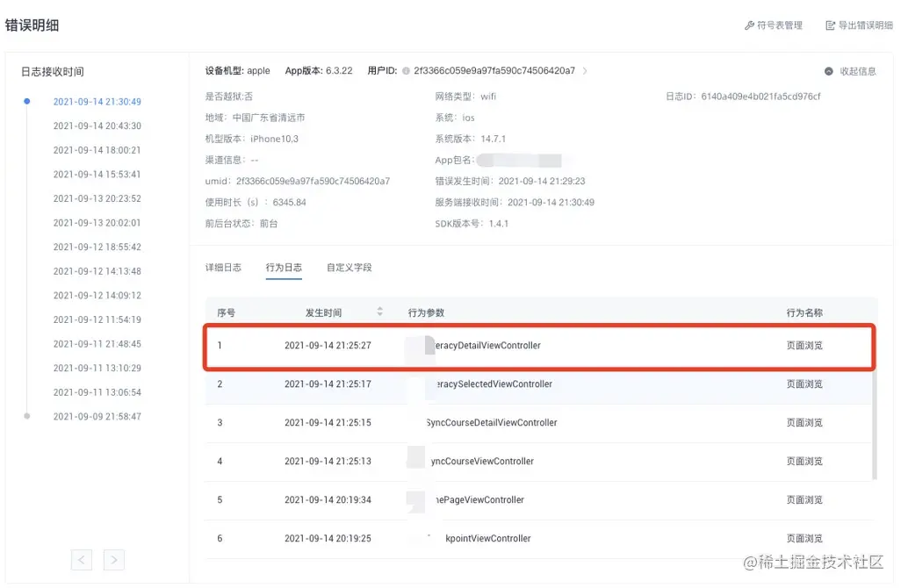The image size is (901, 588).
Task: Collapse details via the 收起信息 icon
Action: [829, 71]
